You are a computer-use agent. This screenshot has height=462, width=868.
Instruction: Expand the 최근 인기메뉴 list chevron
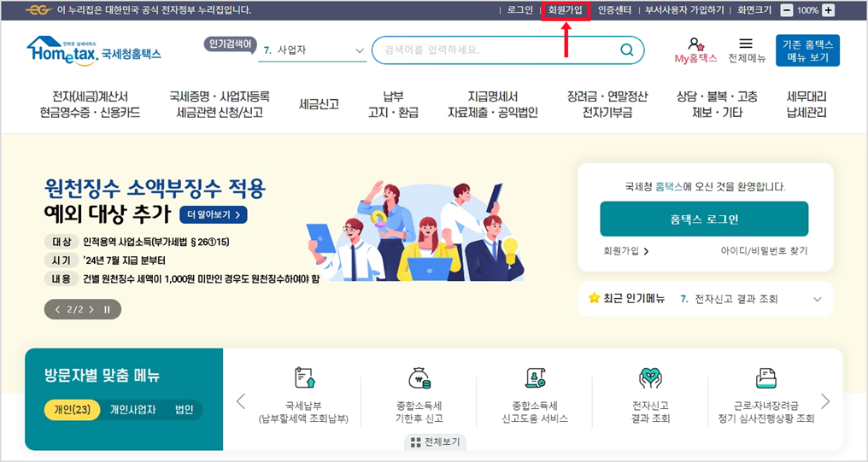coord(817,300)
